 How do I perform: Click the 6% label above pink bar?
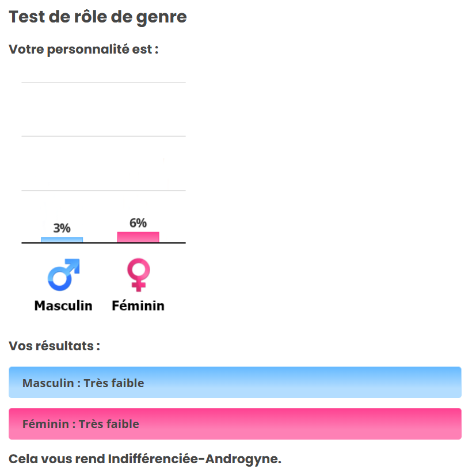[138, 223]
